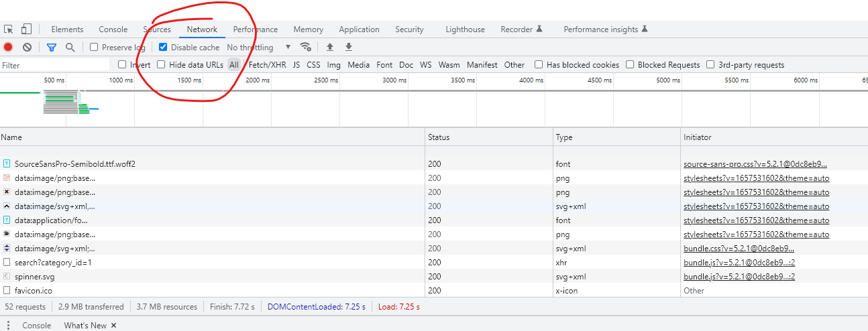Filter requests by CSS
Screen dimensions: 868x331
[x=314, y=65]
